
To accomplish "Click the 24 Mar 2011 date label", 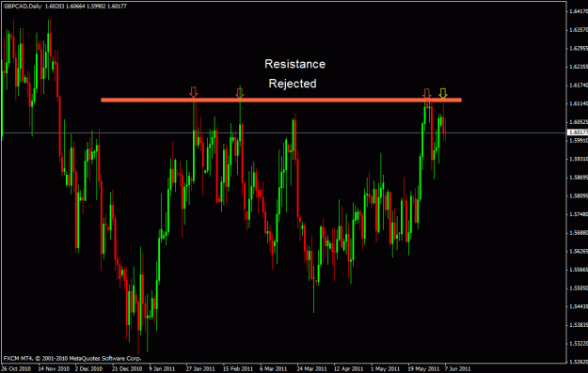I will [311, 369].
